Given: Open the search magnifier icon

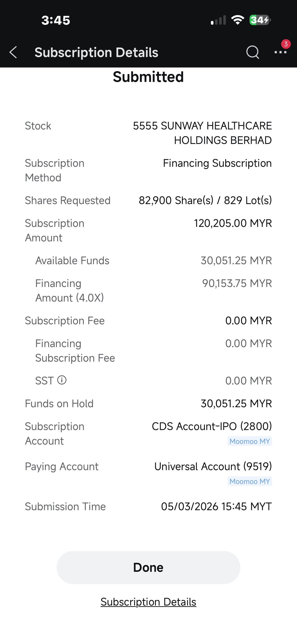Looking at the screenshot, I should 253,52.
